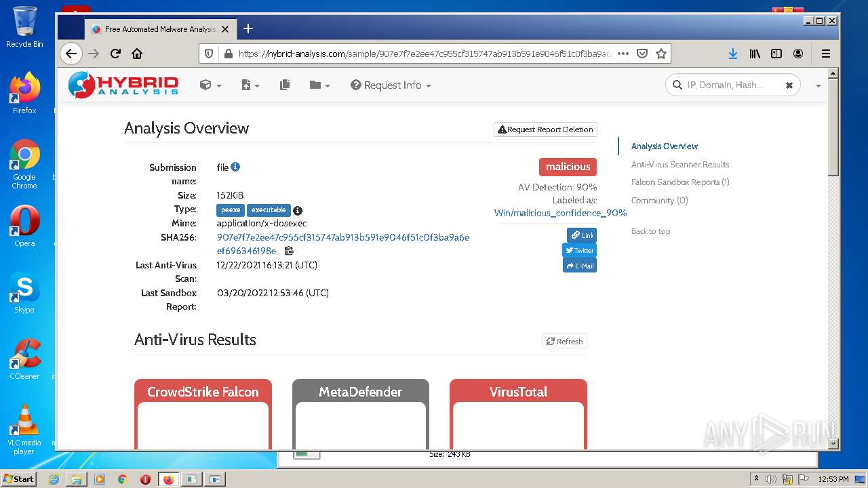Click the Hybrid Analysis logo
The width and height of the screenshot is (868, 488).
point(123,85)
